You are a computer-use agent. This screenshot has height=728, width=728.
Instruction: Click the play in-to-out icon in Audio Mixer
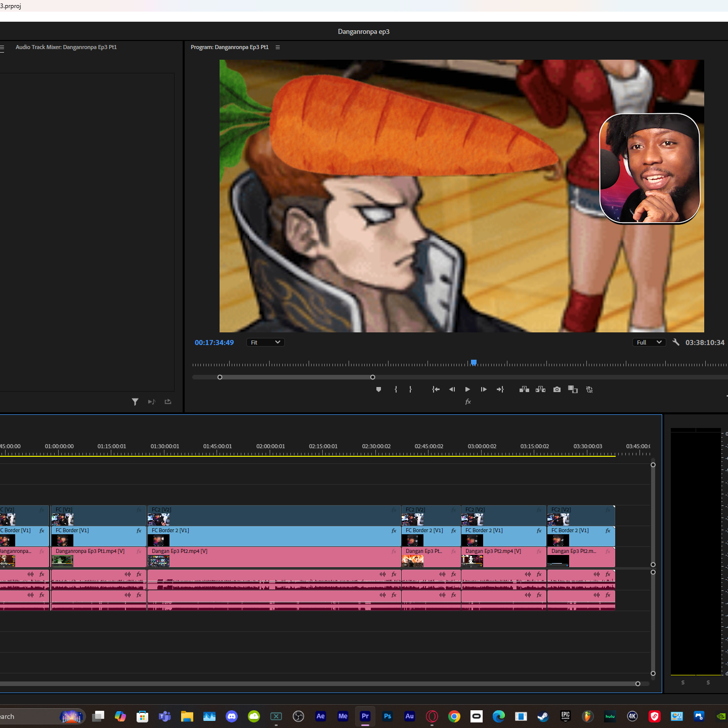(x=152, y=402)
